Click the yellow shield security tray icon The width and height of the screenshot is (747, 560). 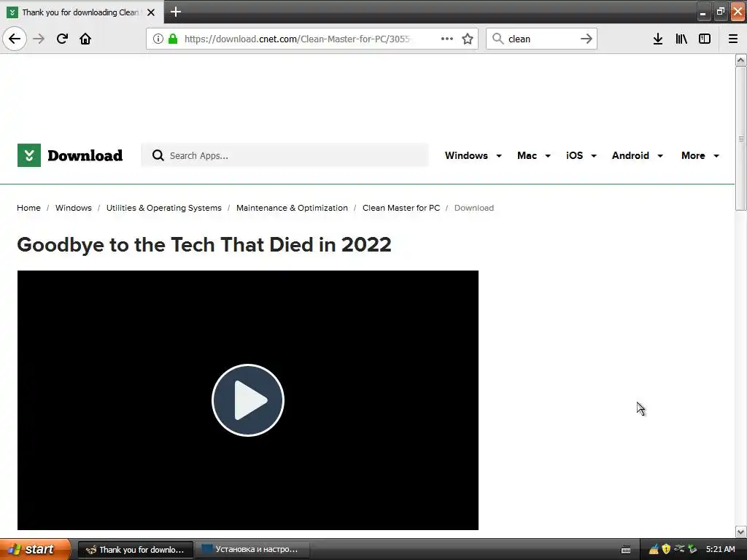(x=666, y=549)
